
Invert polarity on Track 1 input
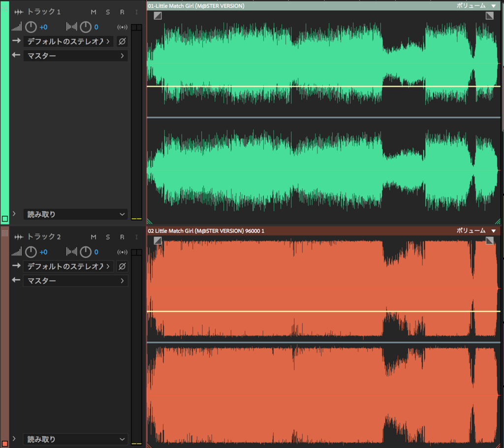tap(122, 41)
